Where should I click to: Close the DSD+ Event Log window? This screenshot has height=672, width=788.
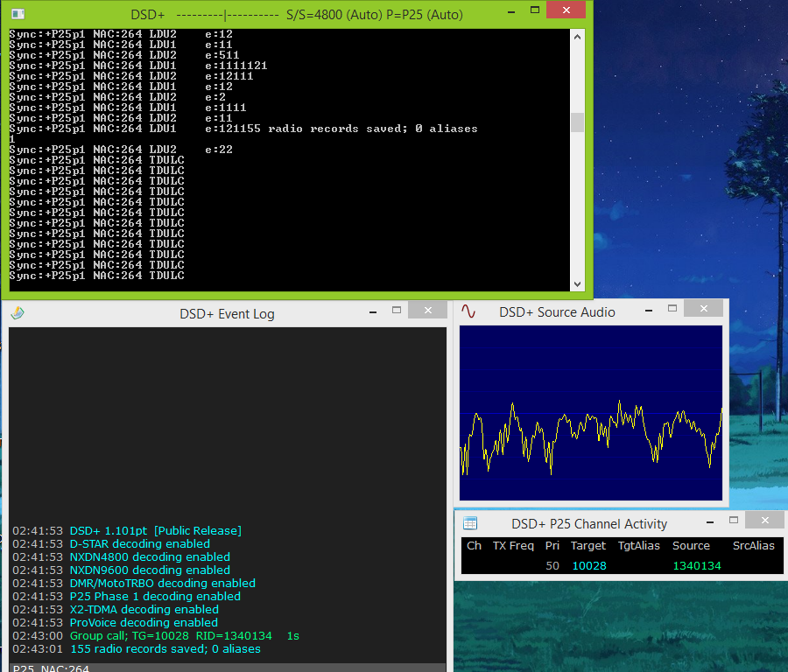pyautogui.click(x=427, y=311)
